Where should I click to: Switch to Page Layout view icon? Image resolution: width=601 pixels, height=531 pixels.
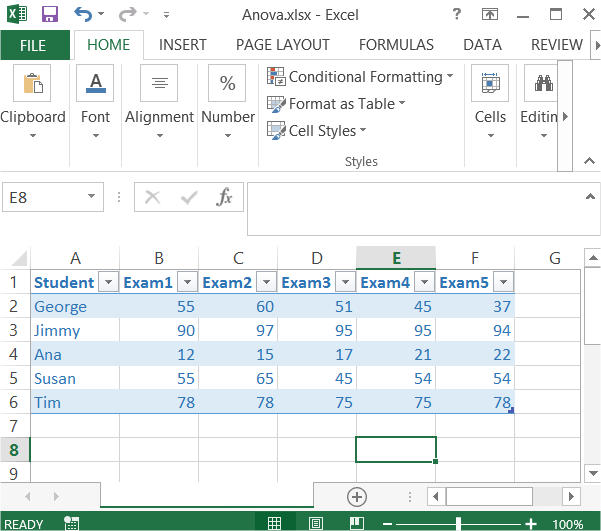click(316, 523)
